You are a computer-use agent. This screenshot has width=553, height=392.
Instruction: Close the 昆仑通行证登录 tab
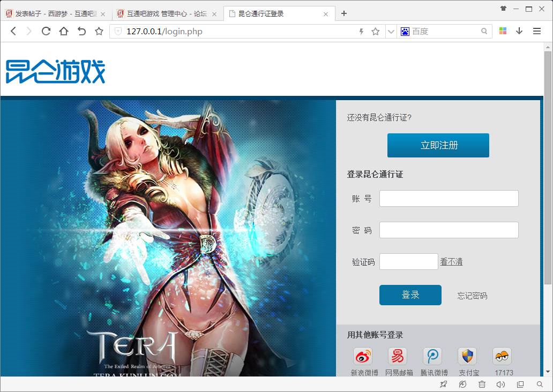click(x=326, y=14)
